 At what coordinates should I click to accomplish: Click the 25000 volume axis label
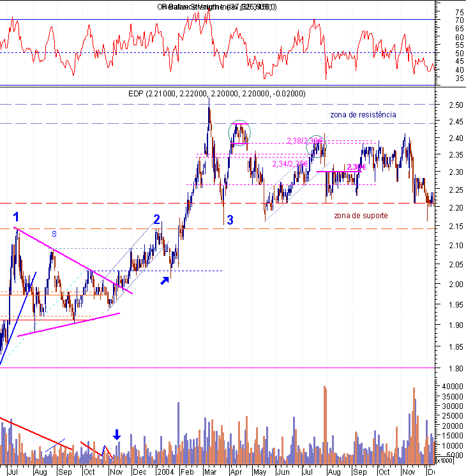[453, 416]
